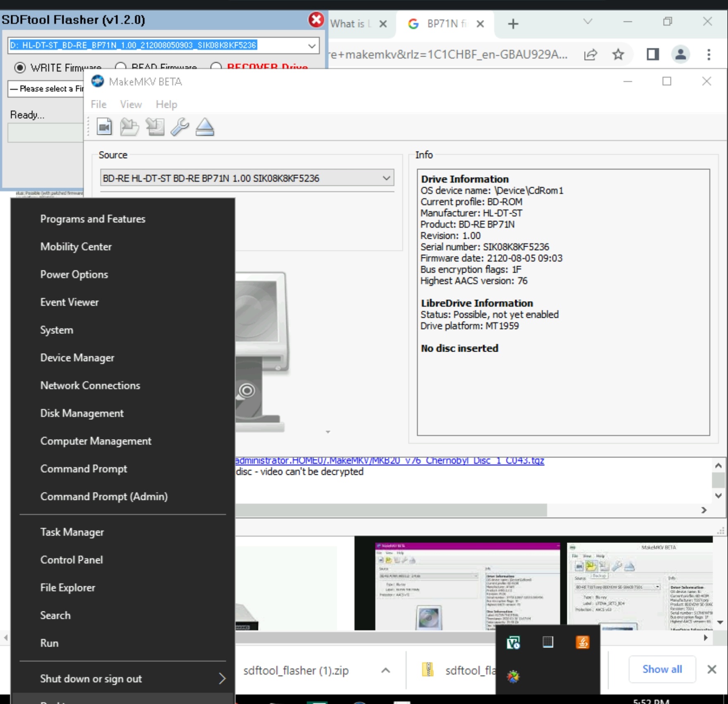Open disc icon in MakeMKV toolbar
This screenshot has height=704, width=728.
point(129,126)
